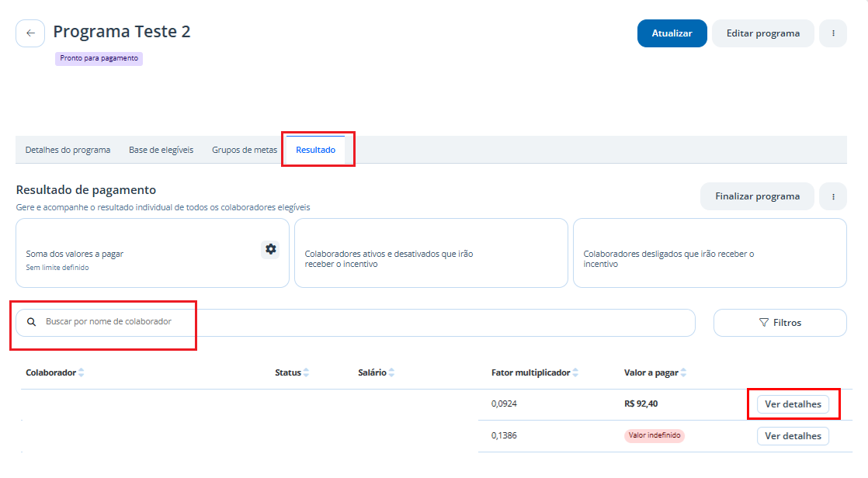Sort by Fator multiplicador column arrows
This screenshot has height=478, width=868.
pyautogui.click(x=575, y=372)
